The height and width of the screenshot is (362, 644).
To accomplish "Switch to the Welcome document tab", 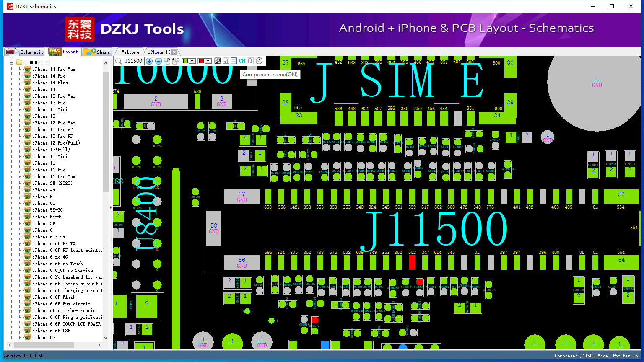I will [x=130, y=52].
